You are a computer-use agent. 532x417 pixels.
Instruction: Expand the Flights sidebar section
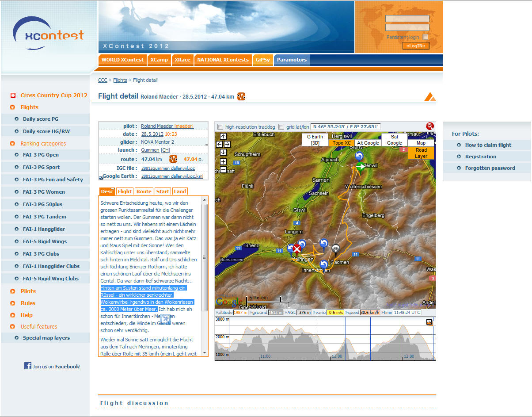(29, 107)
